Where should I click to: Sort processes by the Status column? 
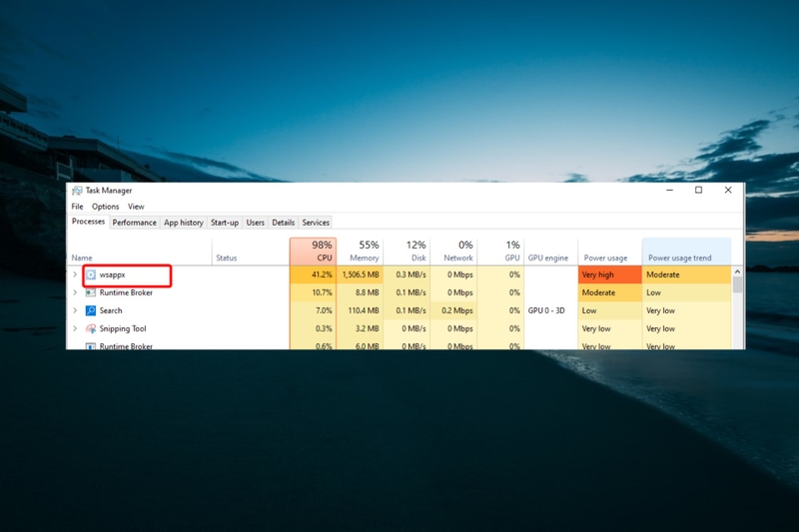(x=251, y=251)
